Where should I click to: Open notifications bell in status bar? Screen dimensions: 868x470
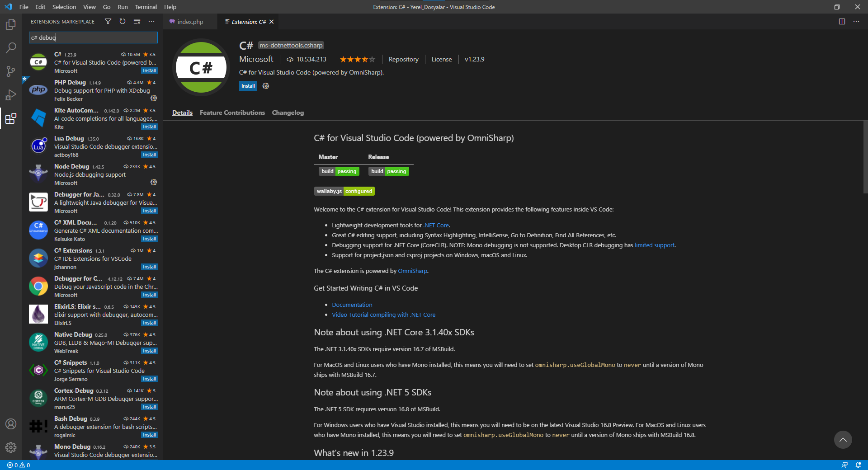[858, 465]
